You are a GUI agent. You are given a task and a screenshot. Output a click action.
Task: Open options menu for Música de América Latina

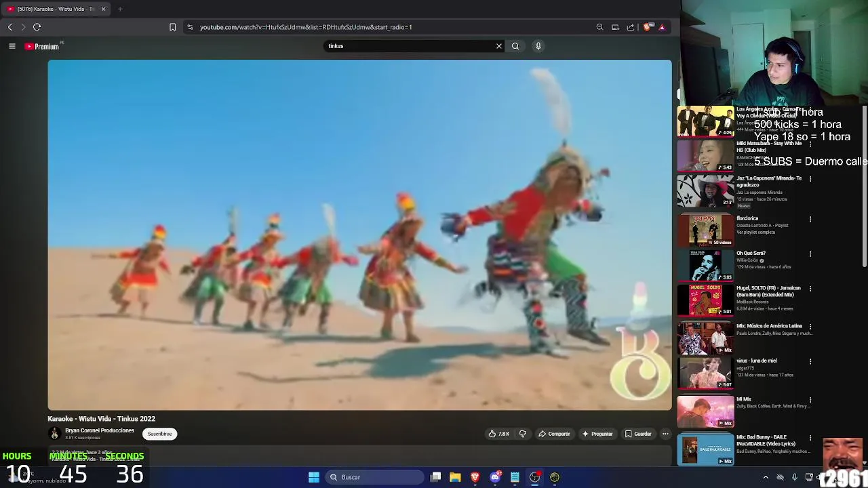pyautogui.click(x=810, y=327)
